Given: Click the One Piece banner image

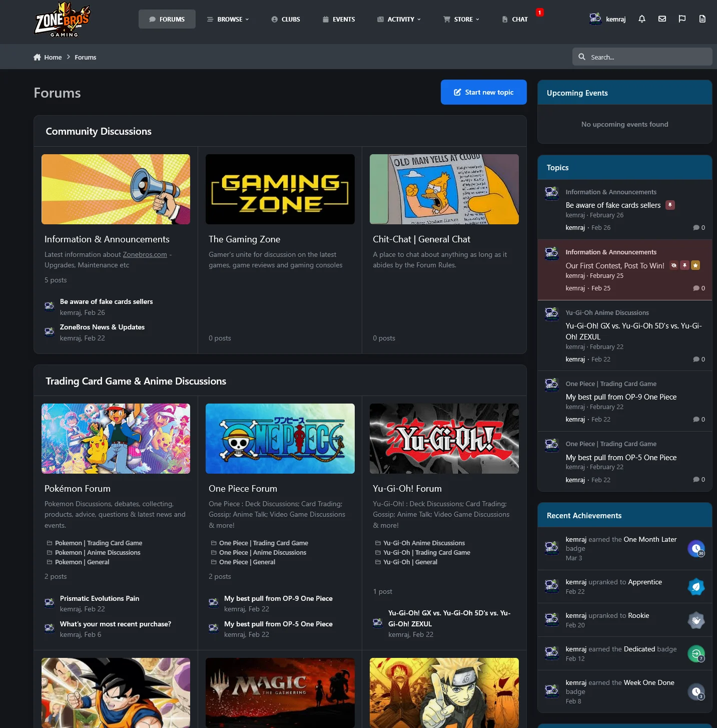Looking at the screenshot, I should click(x=280, y=439).
